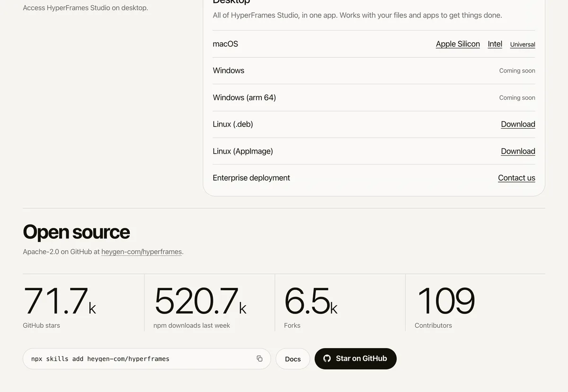Click the Linux (.deb) row label
The image size is (568, 392).
[233, 124]
